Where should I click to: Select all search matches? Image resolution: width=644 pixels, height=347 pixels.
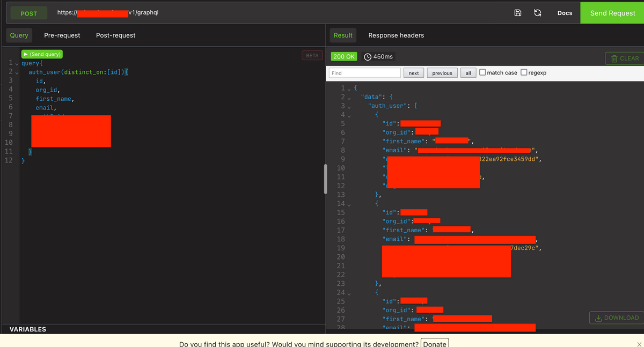(468, 73)
